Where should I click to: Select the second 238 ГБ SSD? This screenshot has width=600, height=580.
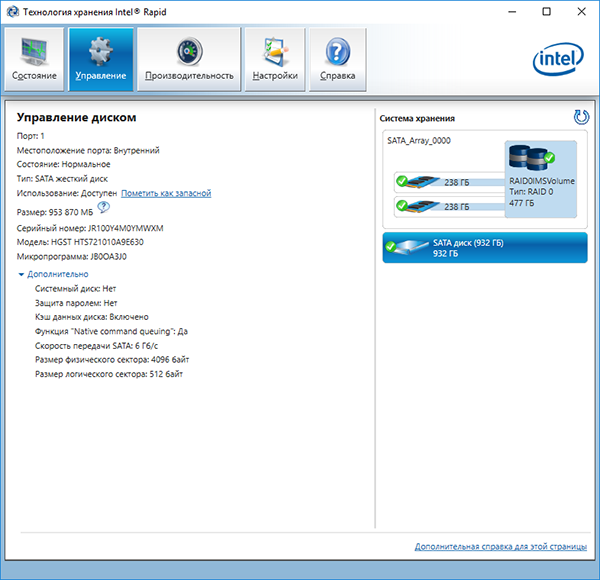(x=449, y=207)
